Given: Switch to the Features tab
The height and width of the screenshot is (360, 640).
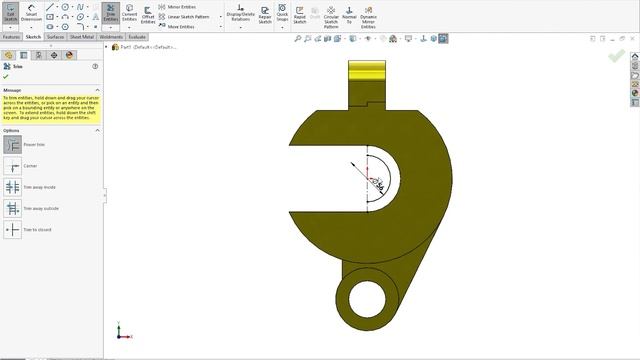Looking at the screenshot, I should pyautogui.click(x=11, y=37).
